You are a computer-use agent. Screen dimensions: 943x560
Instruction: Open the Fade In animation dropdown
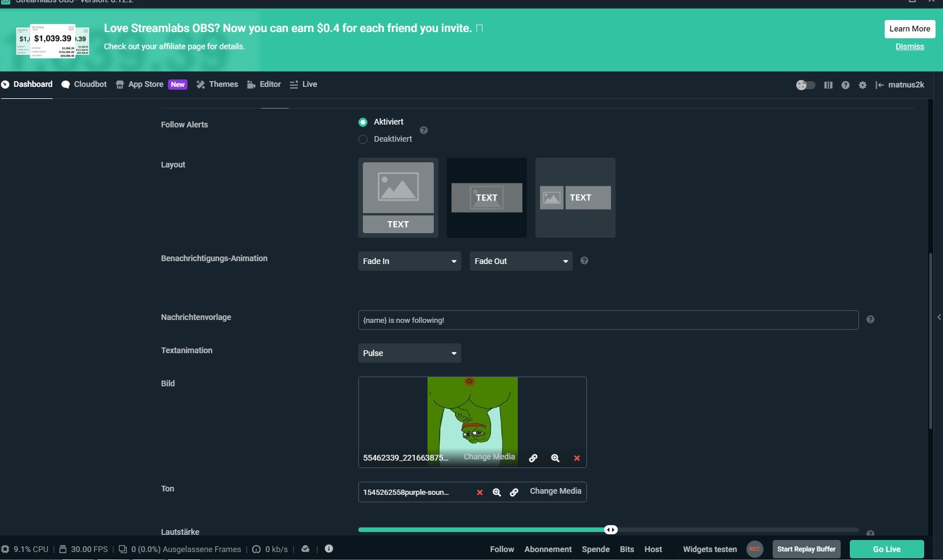tap(409, 261)
